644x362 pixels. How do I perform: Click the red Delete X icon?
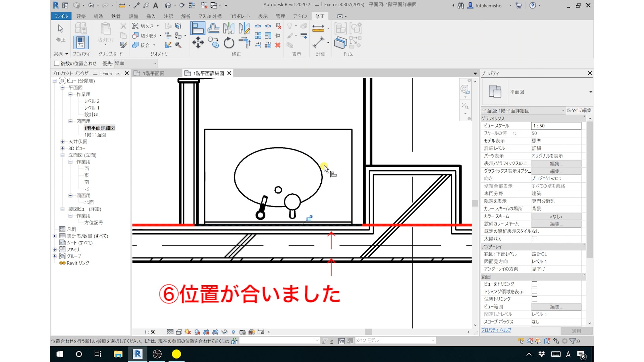point(278,45)
